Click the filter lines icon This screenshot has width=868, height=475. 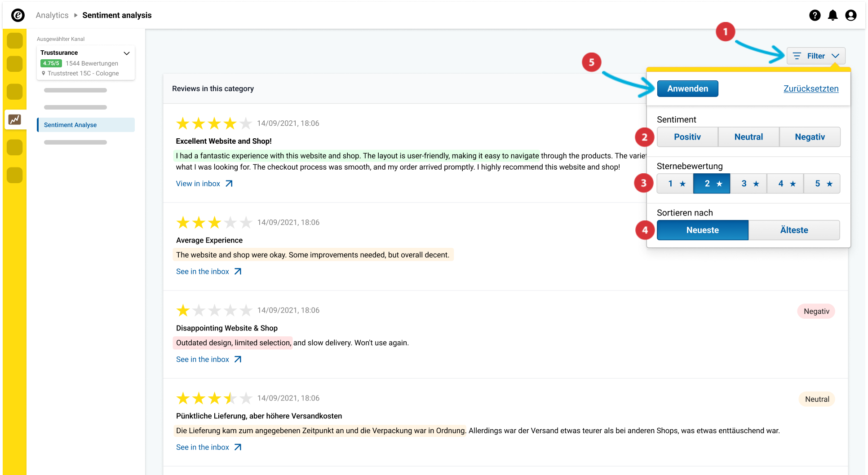pyautogui.click(x=797, y=56)
